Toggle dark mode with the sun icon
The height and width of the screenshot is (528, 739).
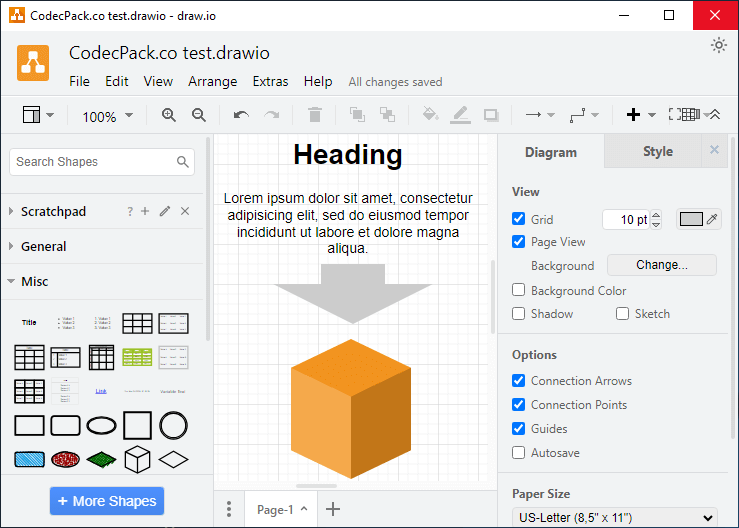click(x=719, y=45)
